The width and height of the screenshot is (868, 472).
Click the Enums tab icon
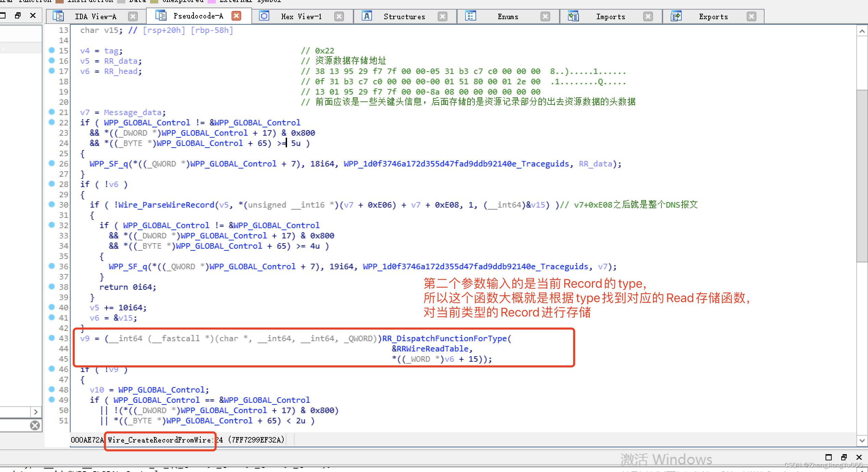471,16
